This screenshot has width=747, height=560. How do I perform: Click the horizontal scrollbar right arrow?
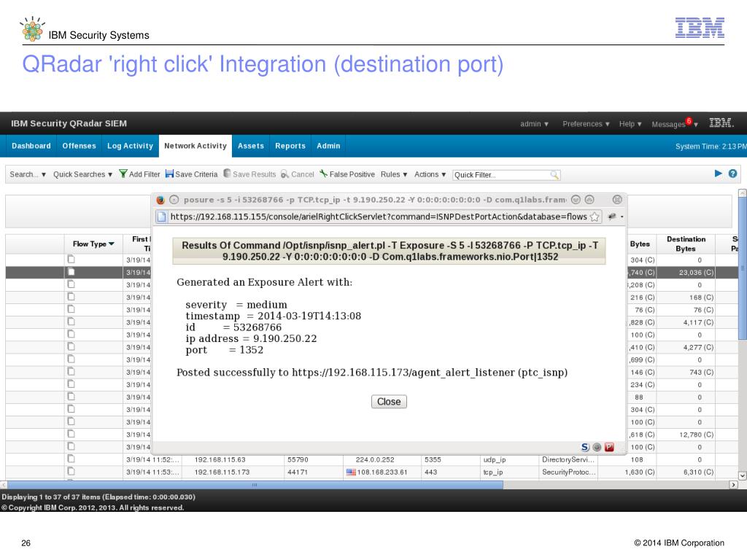click(x=734, y=485)
